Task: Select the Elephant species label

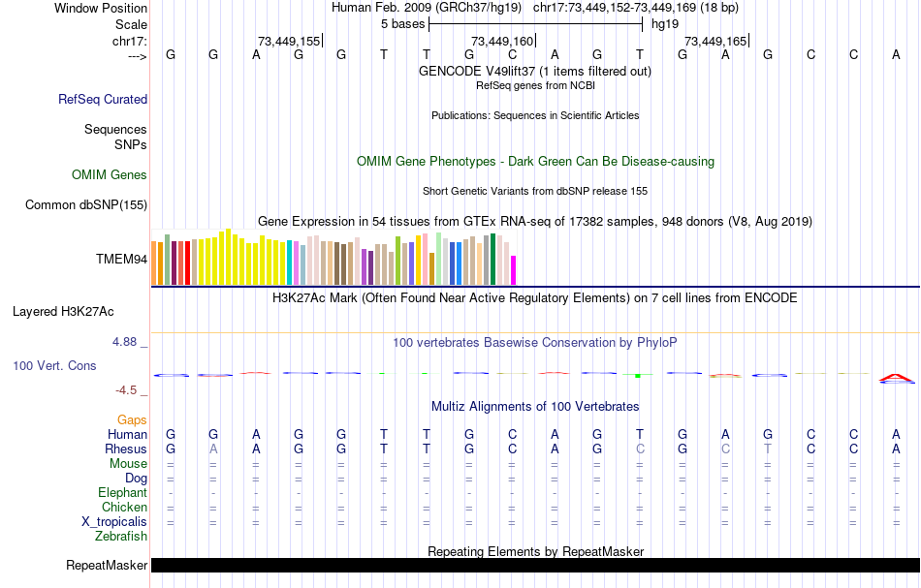Action: tap(123, 492)
